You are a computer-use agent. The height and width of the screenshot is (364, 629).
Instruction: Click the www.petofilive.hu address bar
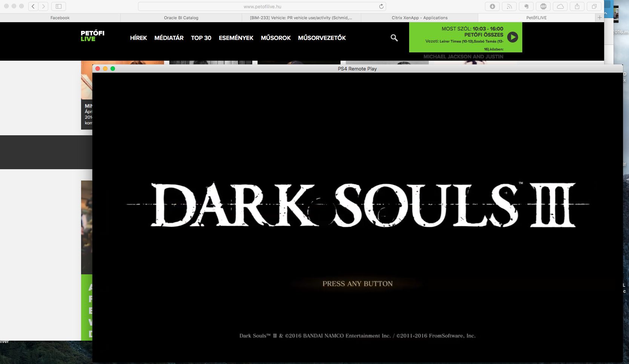pyautogui.click(x=262, y=6)
